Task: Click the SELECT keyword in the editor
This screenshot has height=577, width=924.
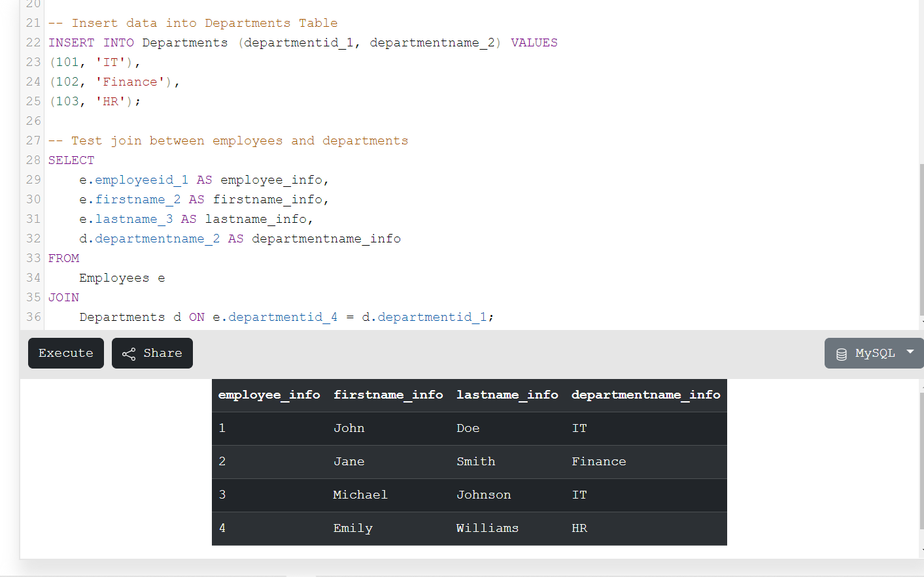Action: pos(71,160)
